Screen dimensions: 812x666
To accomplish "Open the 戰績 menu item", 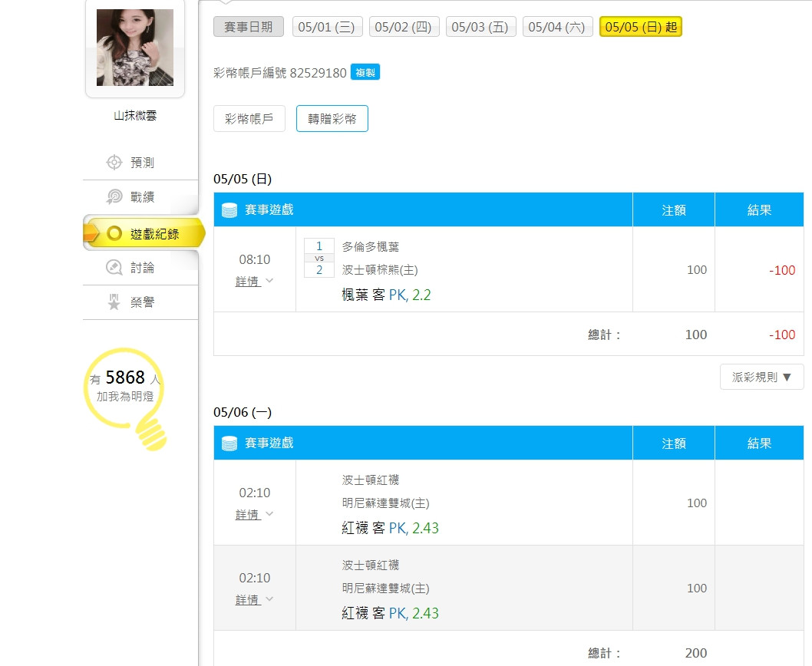I will [140, 196].
